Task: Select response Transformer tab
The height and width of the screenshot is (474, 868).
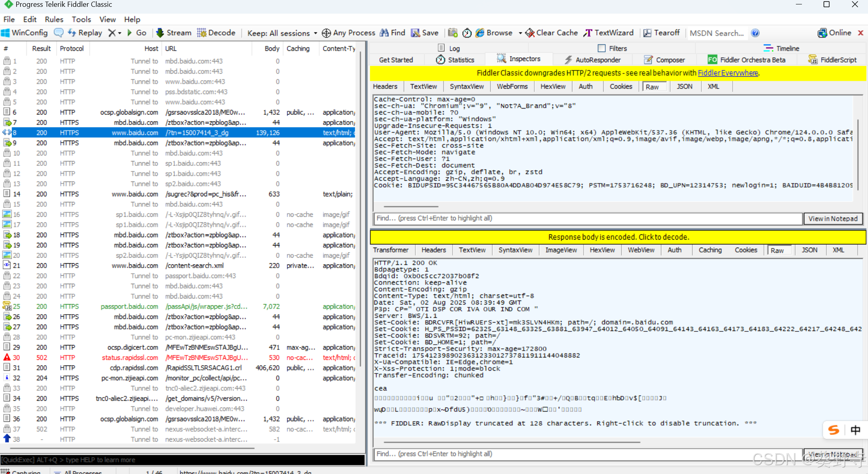Action: [391, 250]
